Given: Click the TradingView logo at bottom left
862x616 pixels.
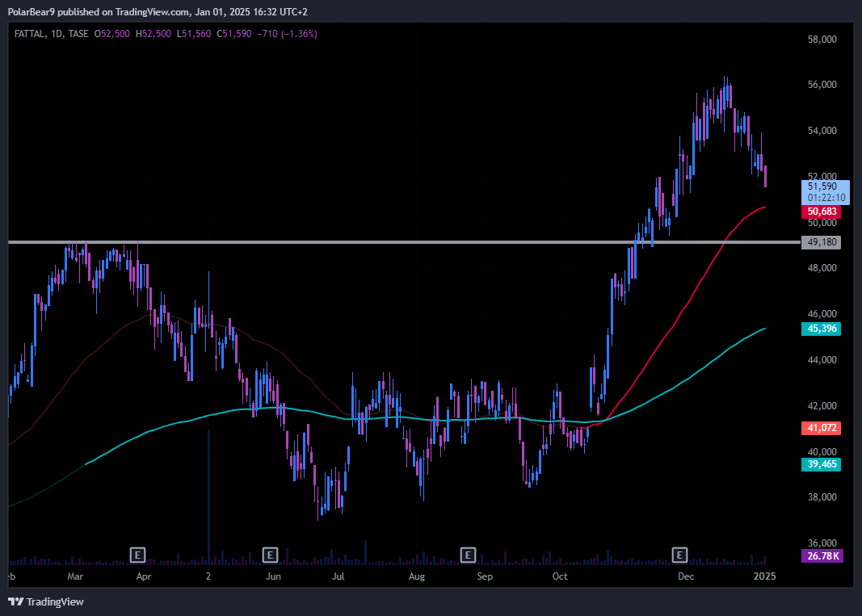Looking at the screenshot, I should (x=46, y=601).
